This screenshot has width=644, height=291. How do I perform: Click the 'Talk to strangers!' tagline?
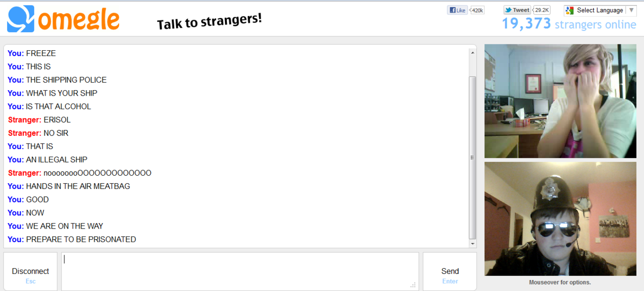pyautogui.click(x=209, y=22)
